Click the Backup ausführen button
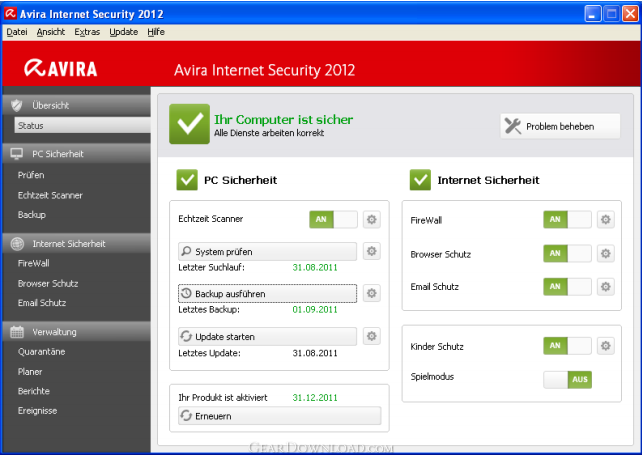 [267, 293]
